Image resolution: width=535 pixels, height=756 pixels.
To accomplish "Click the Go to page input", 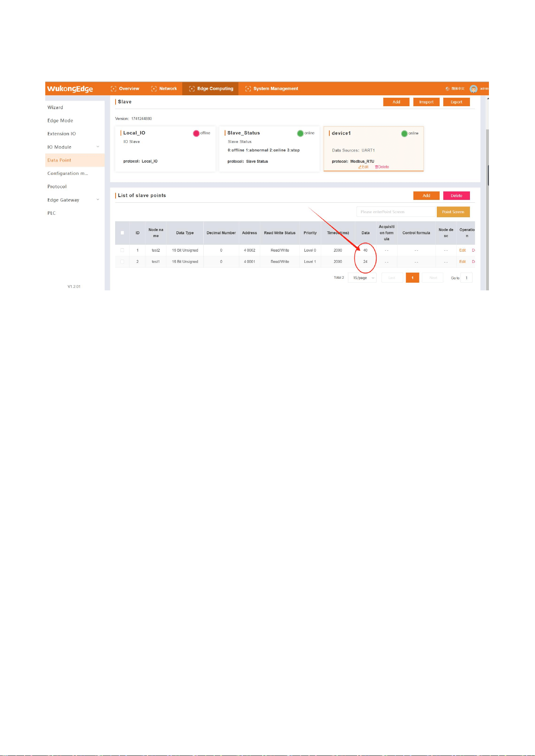I will [x=467, y=278].
